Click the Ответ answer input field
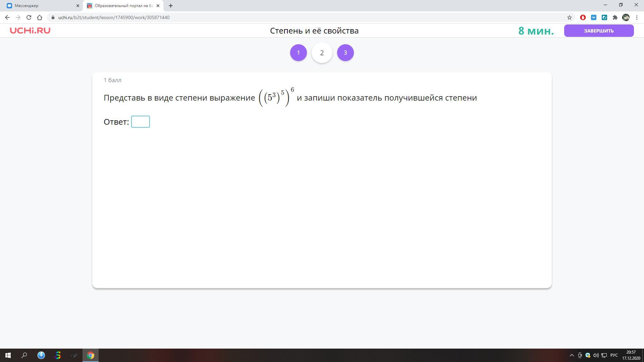This screenshot has height=362, width=644. tap(141, 122)
